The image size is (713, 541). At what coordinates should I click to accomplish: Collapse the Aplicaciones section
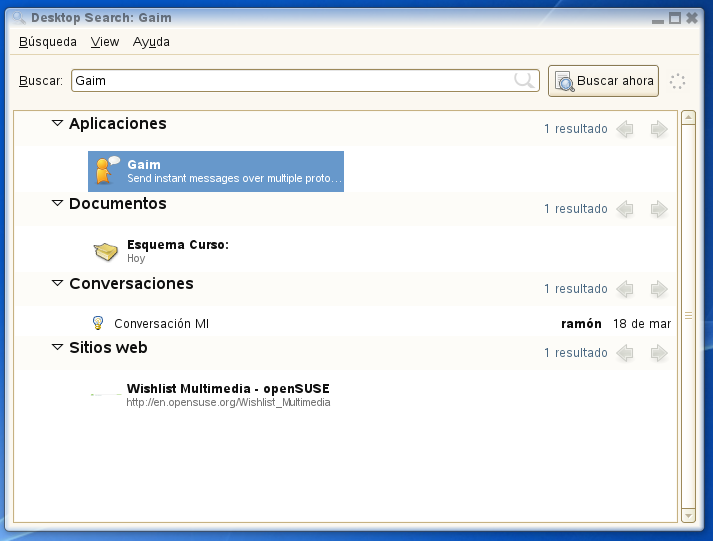pos(57,123)
